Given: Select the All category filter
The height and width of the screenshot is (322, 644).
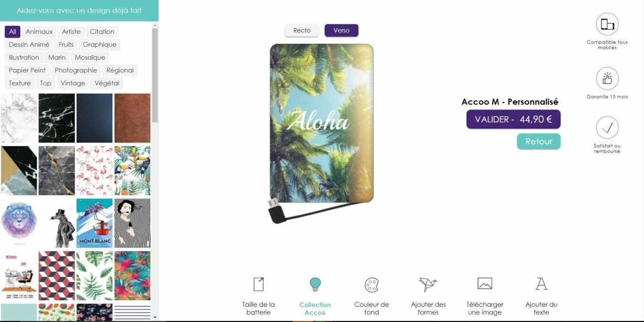Looking at the screenshot, I should pyautogui.click(x=12, y=31).
